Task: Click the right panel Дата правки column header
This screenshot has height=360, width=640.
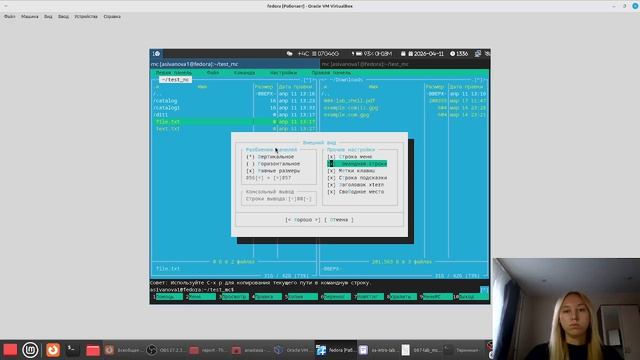Action: 466,87
